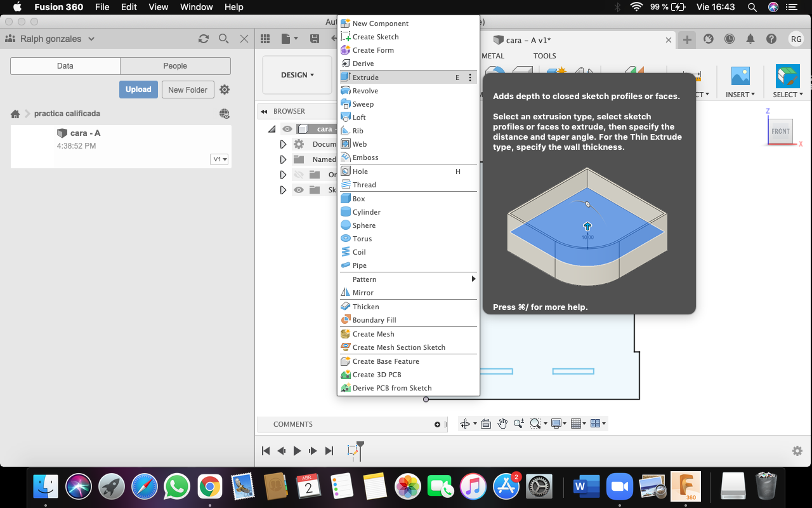Click the Box primitive icon

coord(346,199)
